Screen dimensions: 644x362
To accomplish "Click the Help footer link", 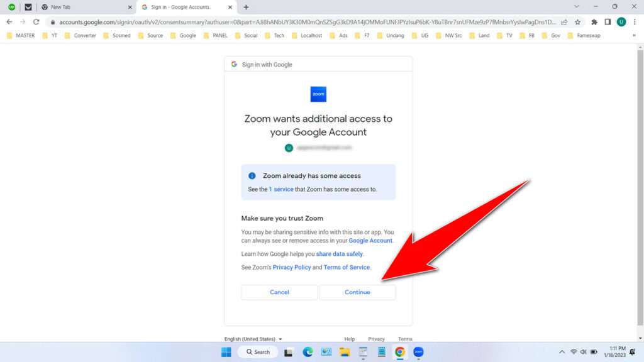I will pyautogui.click(x=350, y=339).
